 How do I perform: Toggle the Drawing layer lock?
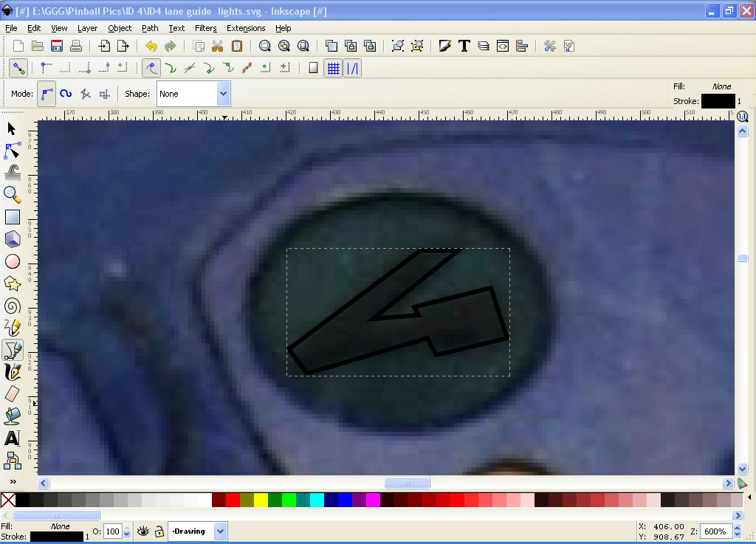point(159,531)
